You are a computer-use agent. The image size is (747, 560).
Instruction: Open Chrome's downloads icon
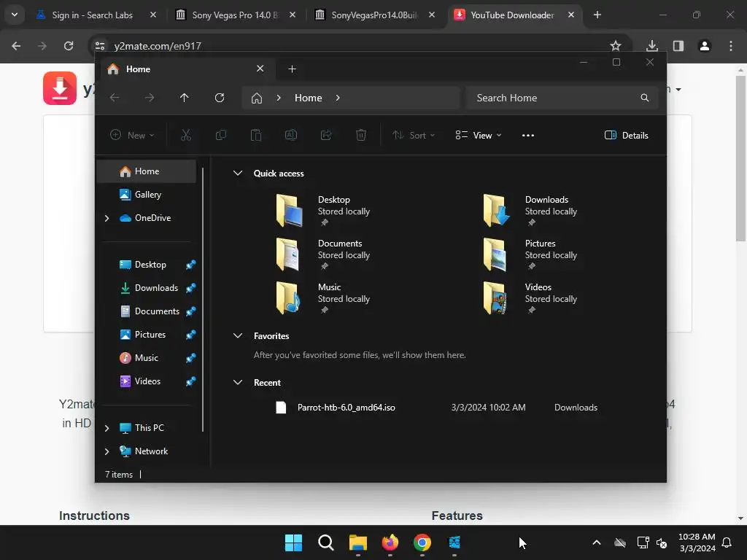click(x=651, y=46)
